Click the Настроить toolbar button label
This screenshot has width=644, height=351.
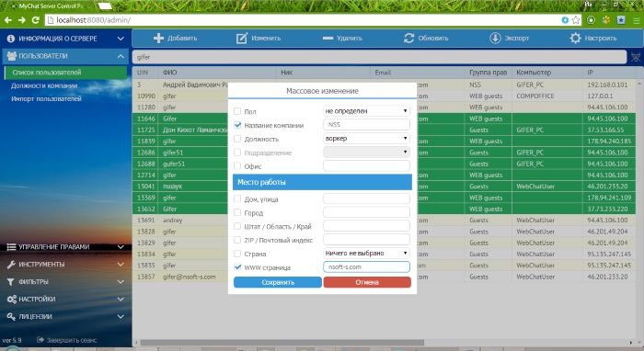[601, 39]
